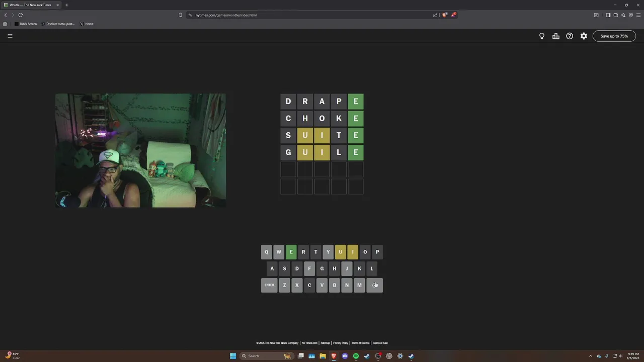Image resolution: width=644 pixels, height=362 pixels.
Task: Click the taskbar Search box
Action: click(x=267, y=356)
